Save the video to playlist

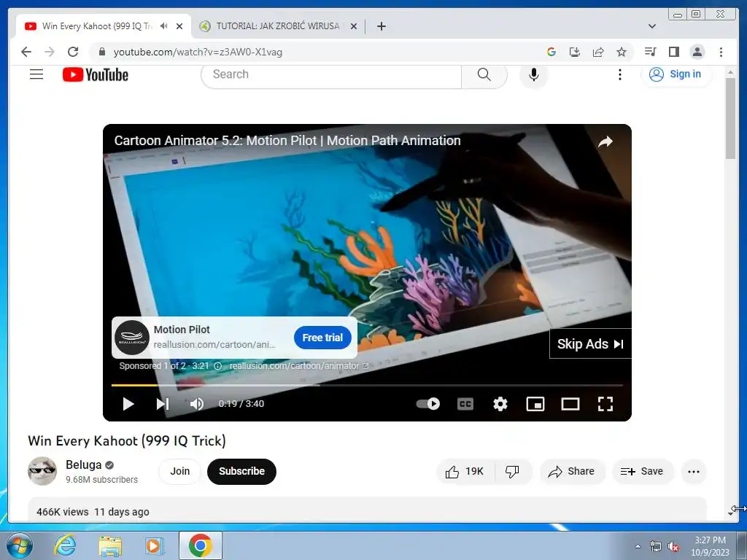tap(642, 472)
